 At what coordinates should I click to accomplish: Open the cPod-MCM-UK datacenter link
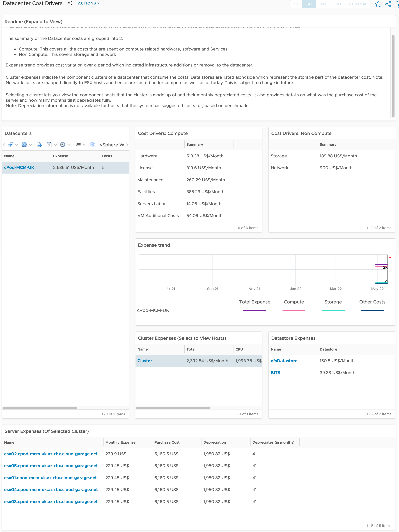(x=19, y=167)
